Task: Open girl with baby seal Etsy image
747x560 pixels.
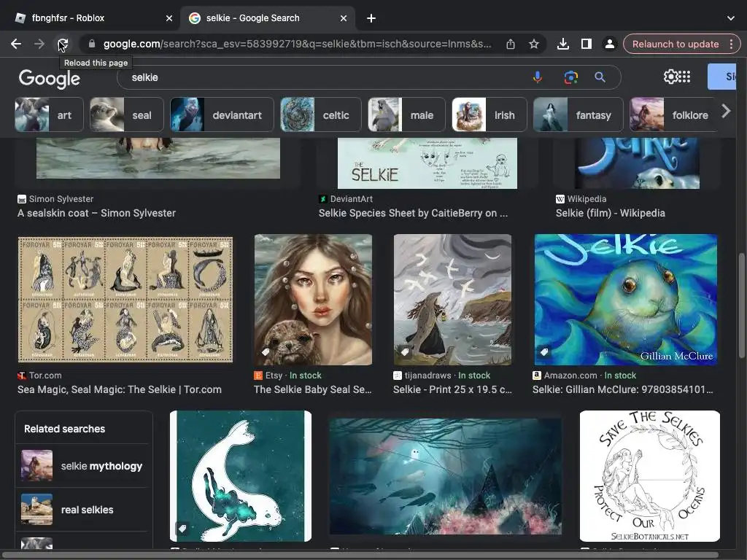Action: pyautogui.click(x=313, y=300)
